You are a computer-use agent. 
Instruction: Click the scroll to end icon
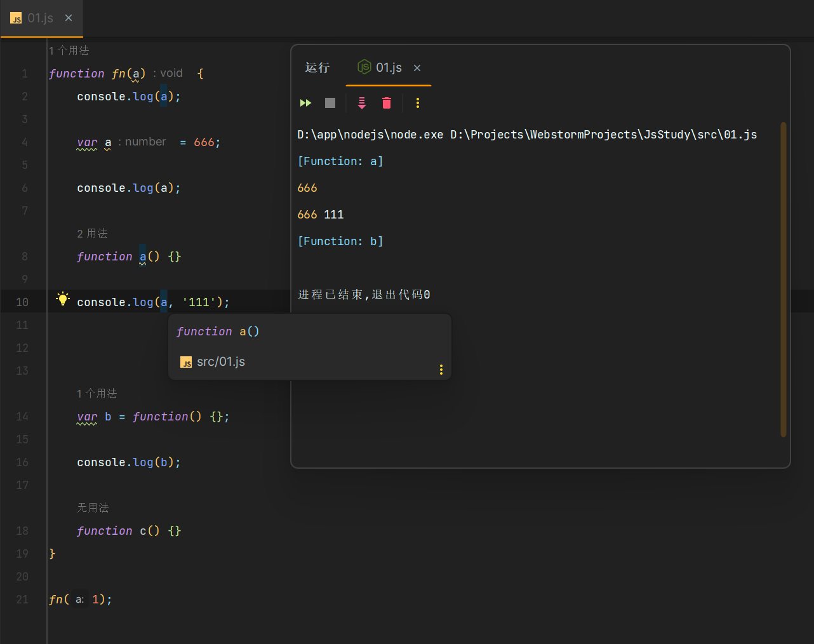pyautogui.click(x=361, y=103)
